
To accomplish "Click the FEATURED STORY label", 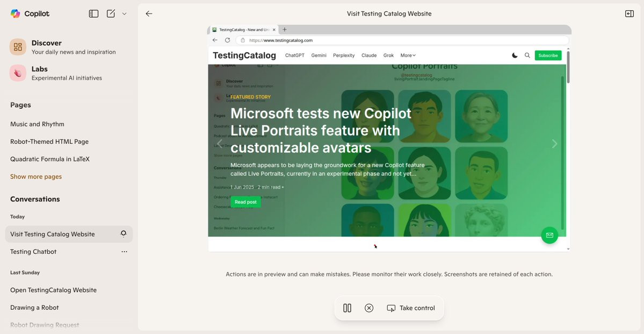I will click(250, 97).
